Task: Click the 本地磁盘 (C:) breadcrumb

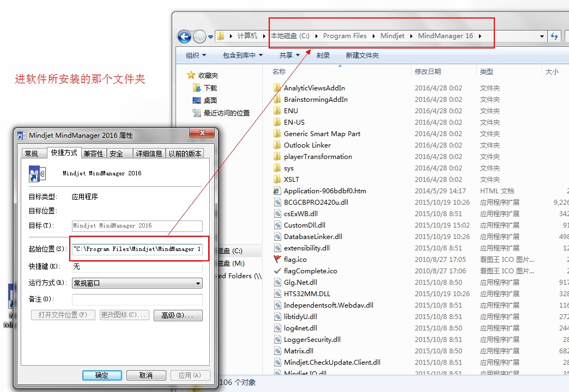Action: [x=290, y=35]
